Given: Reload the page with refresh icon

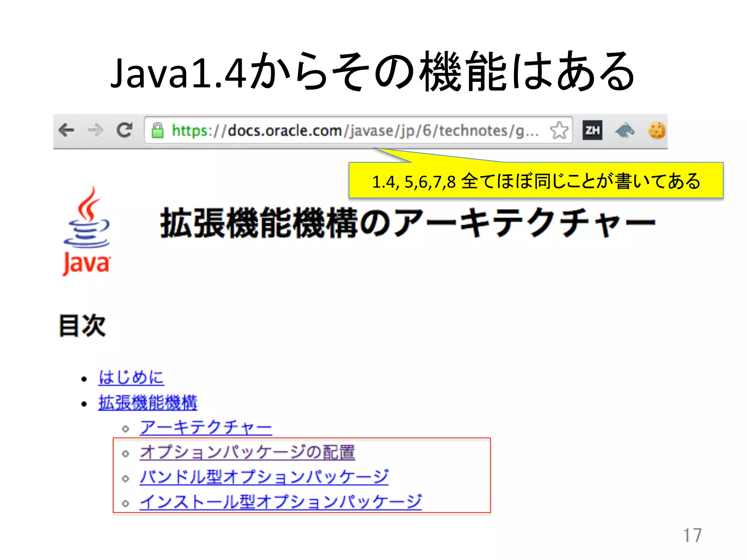Looking at the screenshot, I should tap(124, 130).
